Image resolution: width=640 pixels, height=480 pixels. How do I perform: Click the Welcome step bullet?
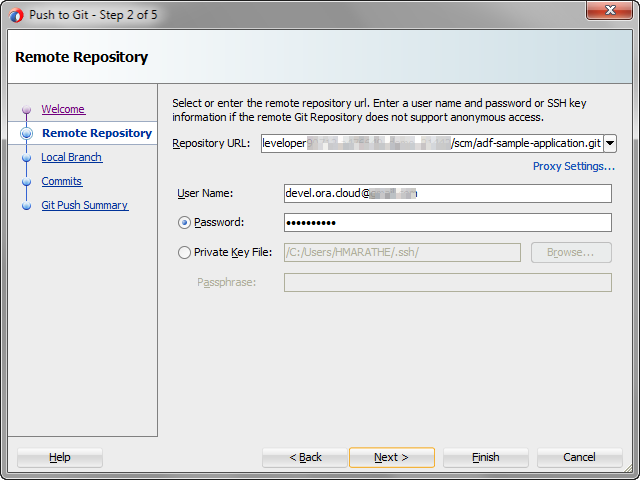27,109
